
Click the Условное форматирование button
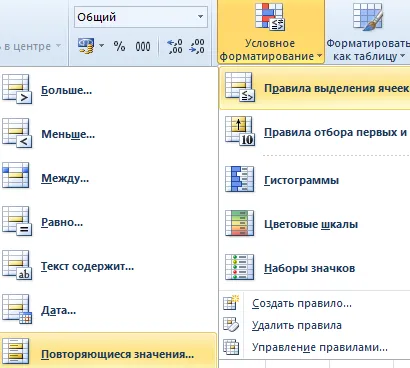click(x=271, y=31)
